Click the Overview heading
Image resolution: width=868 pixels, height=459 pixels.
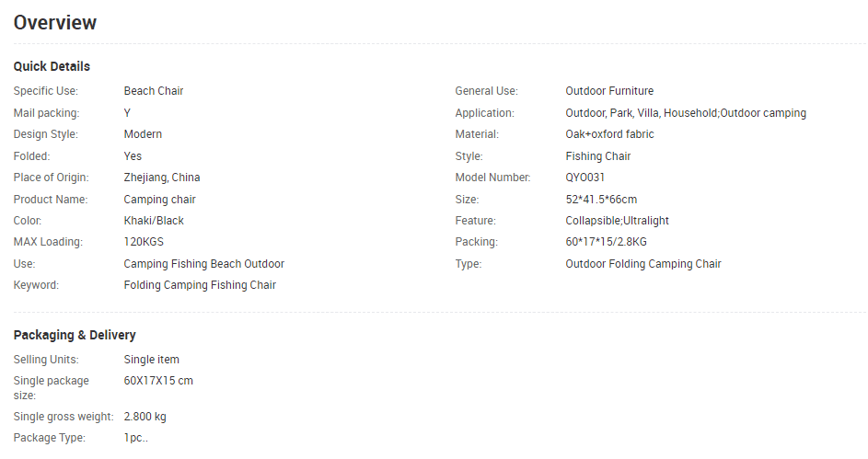click(55, 23)
